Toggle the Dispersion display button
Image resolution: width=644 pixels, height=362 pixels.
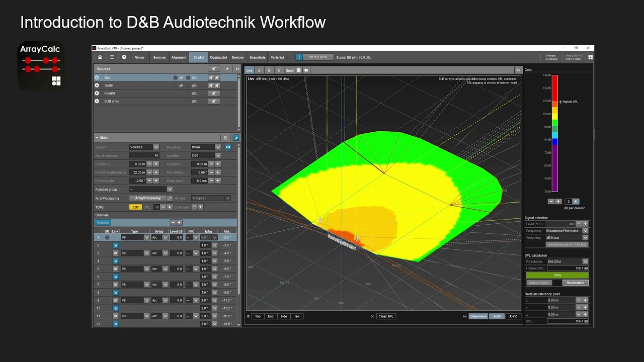[x=478, y=316]
